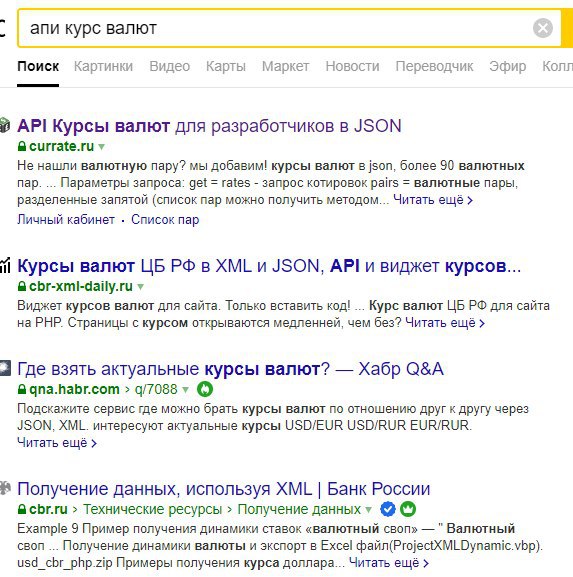Click the lock icon before cbr.ru

point(22,510)
